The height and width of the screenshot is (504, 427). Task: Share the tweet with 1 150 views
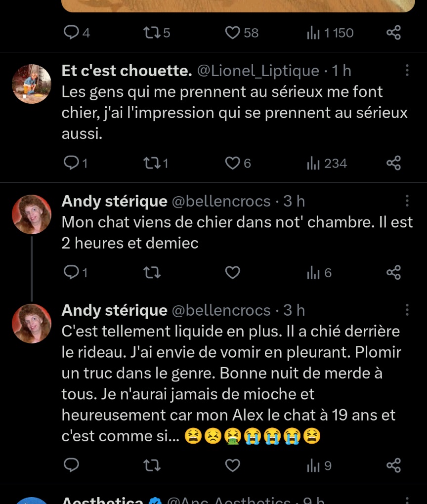coord(393,33)
